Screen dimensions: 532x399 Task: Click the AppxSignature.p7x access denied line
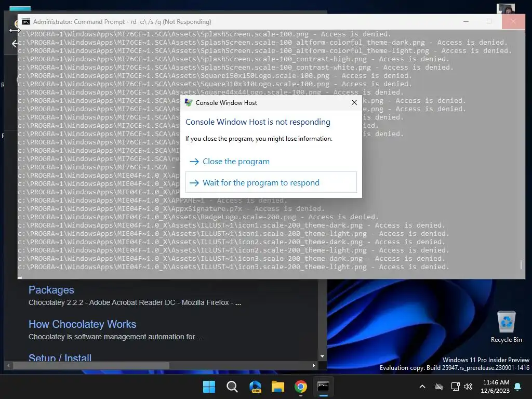point(171,209)
